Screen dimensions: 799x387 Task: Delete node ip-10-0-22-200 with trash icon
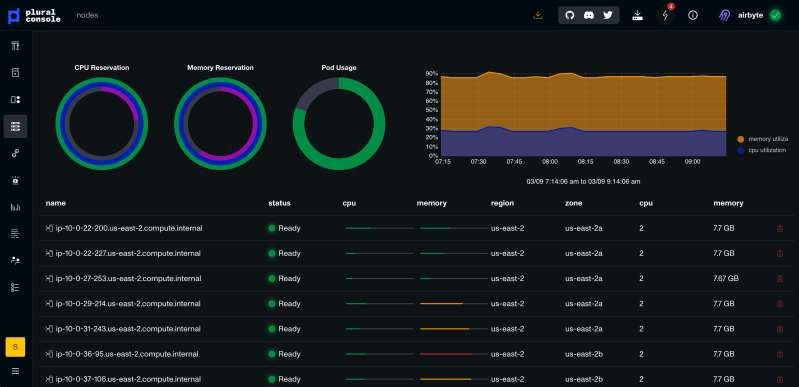780,228
